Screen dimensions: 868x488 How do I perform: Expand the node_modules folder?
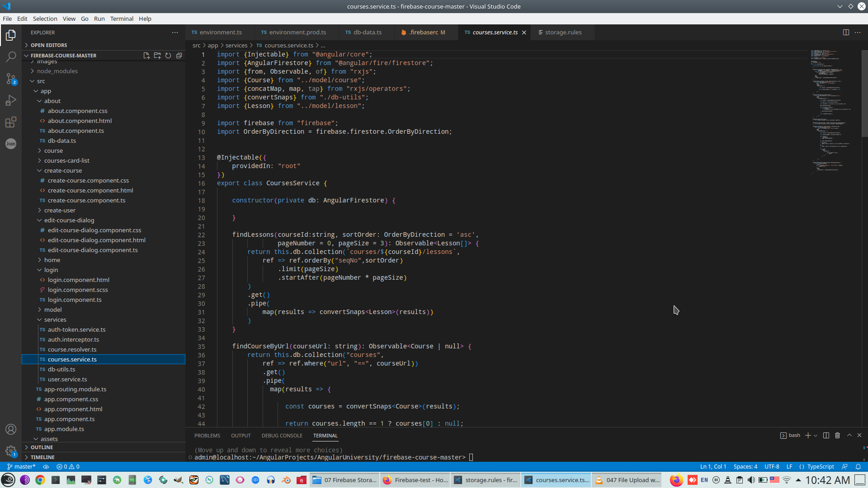[x=57, y=71]
